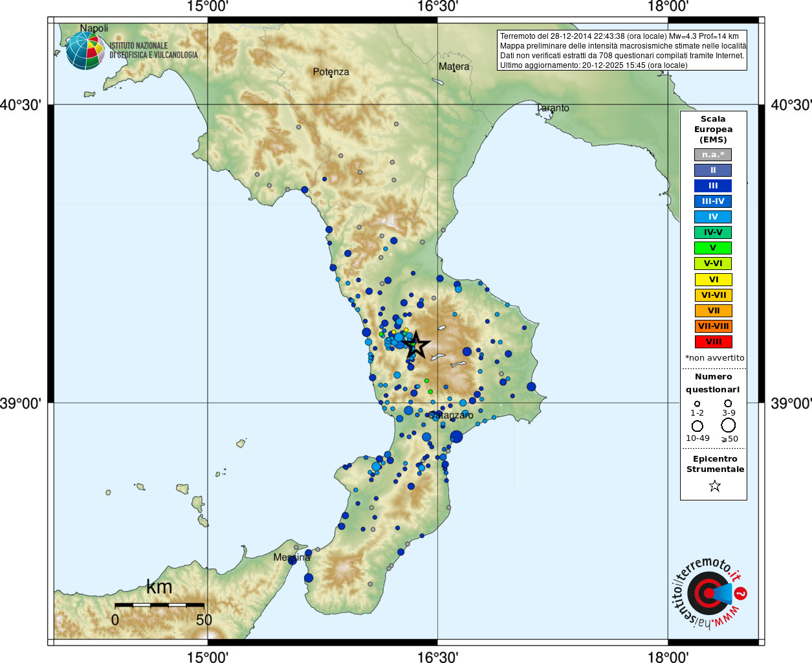Click the Matera city label
The image size is (812, 663).
click(x=454, y=67)
